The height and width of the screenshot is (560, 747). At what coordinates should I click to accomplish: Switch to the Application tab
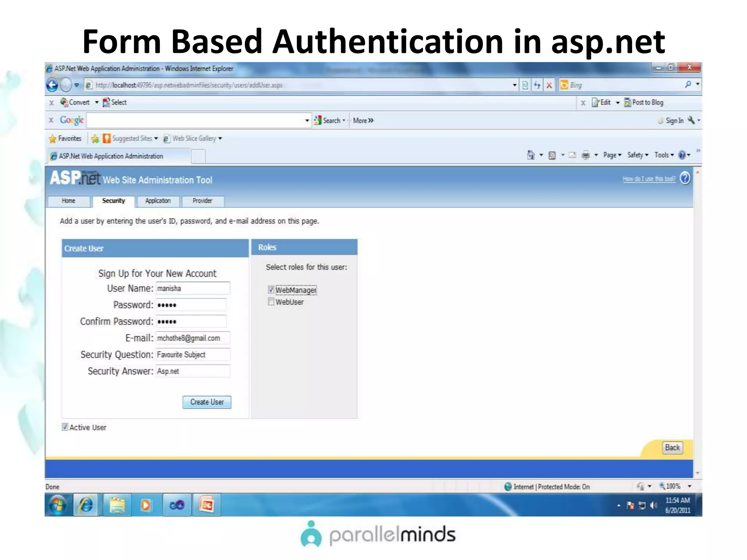click(158, 201)
